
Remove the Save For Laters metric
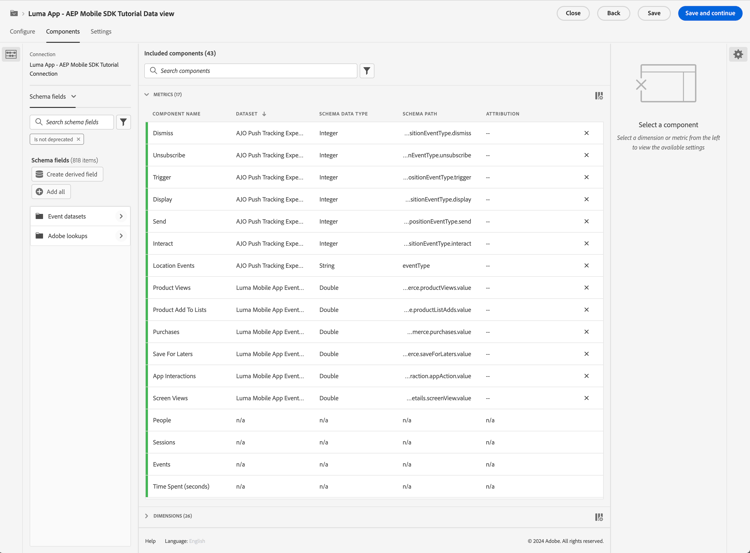[586, 354]
